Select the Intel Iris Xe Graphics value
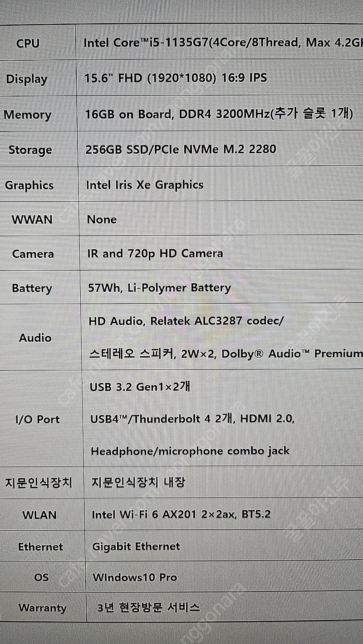The height and width of the screenshot is (644, 363). [x=145, y=185]
